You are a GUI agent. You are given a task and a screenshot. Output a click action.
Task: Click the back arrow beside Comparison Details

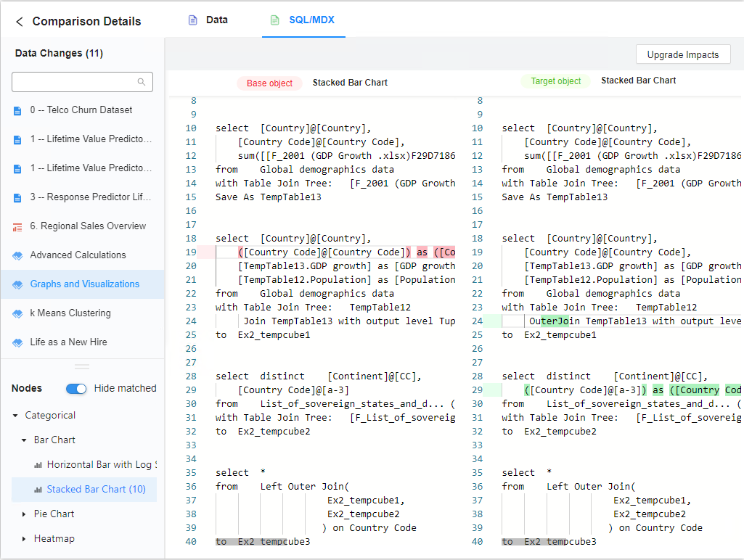coord(20,22)
